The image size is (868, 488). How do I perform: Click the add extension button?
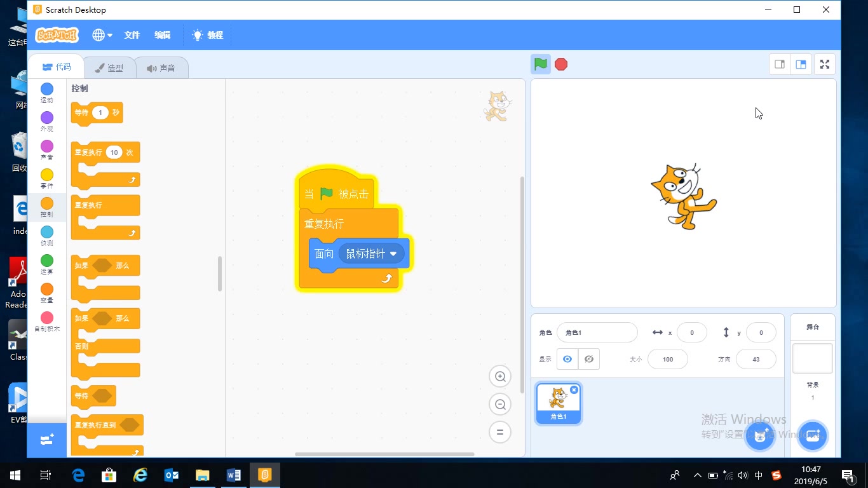pyautogui.click(x=46, y=439)
